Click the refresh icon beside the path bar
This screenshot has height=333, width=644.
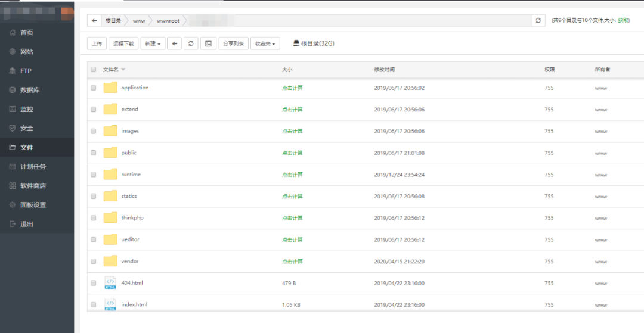538,20
